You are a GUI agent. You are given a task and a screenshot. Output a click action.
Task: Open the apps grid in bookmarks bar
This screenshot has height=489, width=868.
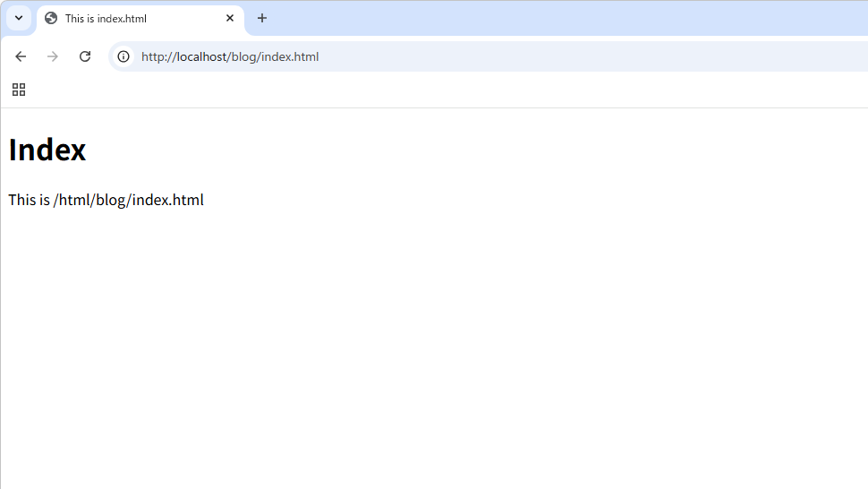tap(19, 90)
